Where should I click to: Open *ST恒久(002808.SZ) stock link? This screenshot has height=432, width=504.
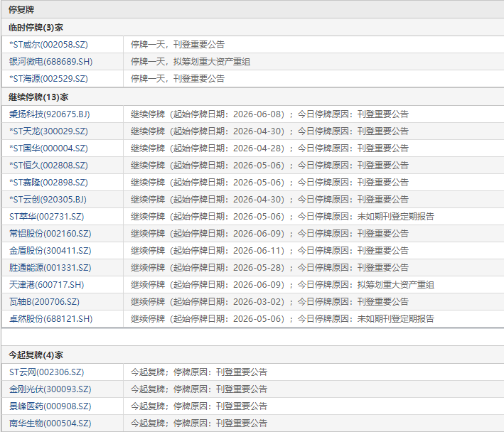48,166
